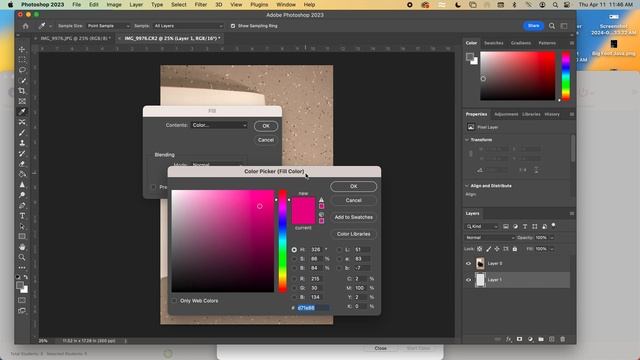This screenshot has width=640, height=360.
Task: Select the Crop tool
Action: pos(22,91)
